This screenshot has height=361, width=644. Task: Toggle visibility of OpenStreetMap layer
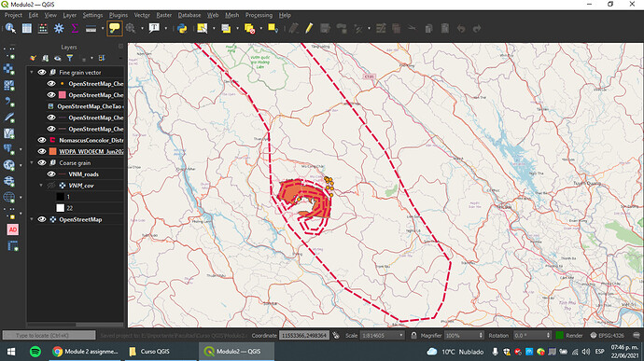[42, 219]
